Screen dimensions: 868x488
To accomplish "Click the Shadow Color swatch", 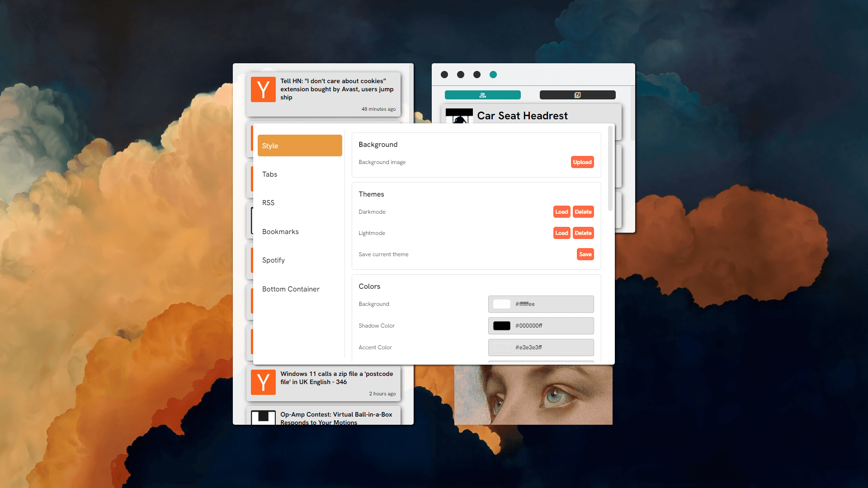I will (x=502, y=326).
